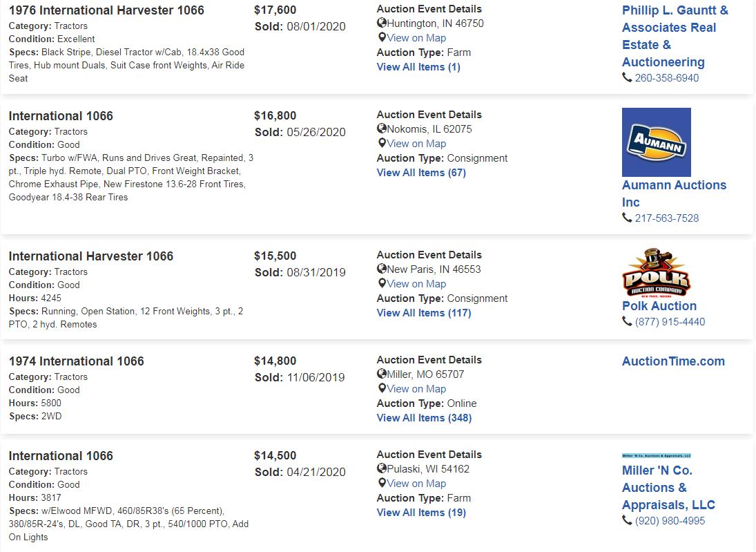The height and width of the screenshot is (552, 756).
Task: Open the AuctionTime.com auctioneer link
Action: 673,361
